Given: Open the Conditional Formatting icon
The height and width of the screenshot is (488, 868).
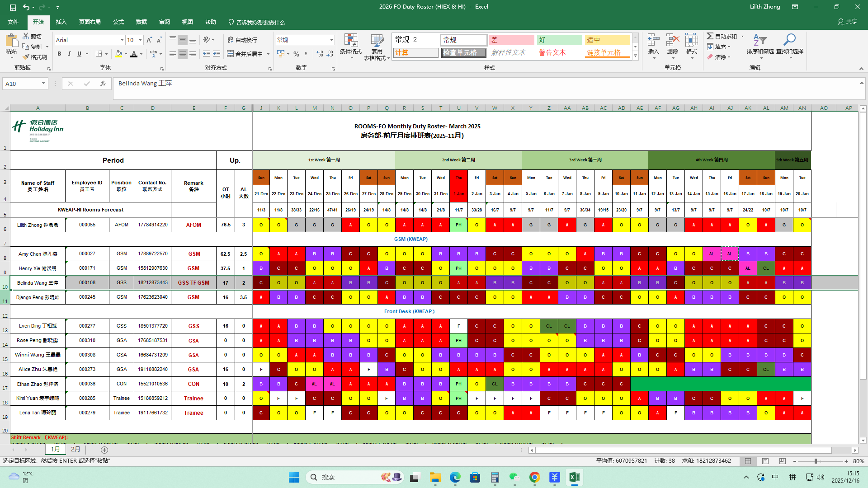Looking at the screenshot, I should [x=351, y=41].
